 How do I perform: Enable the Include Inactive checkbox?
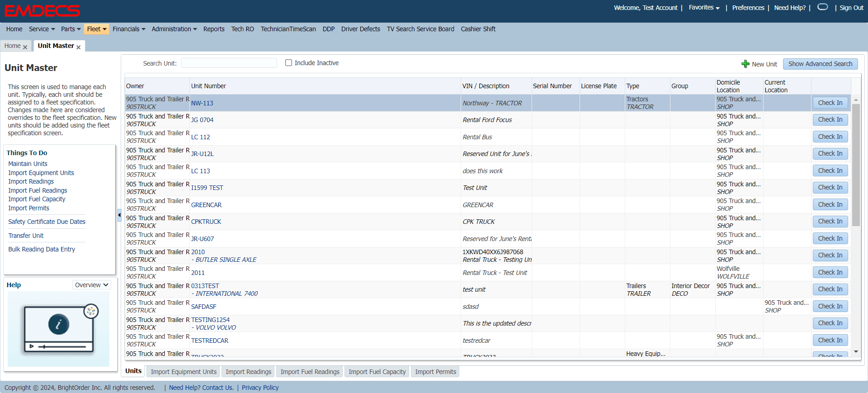(x=288, y=63)
